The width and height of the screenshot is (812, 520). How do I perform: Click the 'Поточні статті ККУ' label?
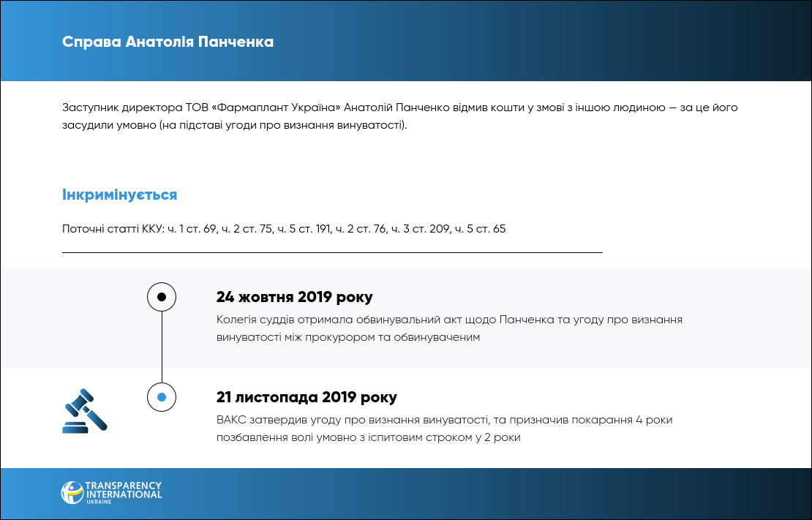112,229
